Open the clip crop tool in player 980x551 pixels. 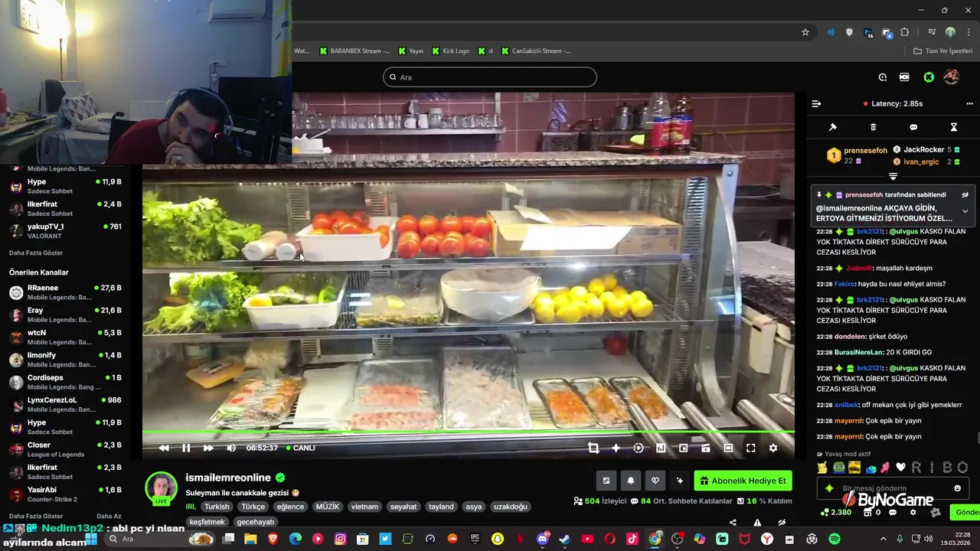(x=593, y=448)
